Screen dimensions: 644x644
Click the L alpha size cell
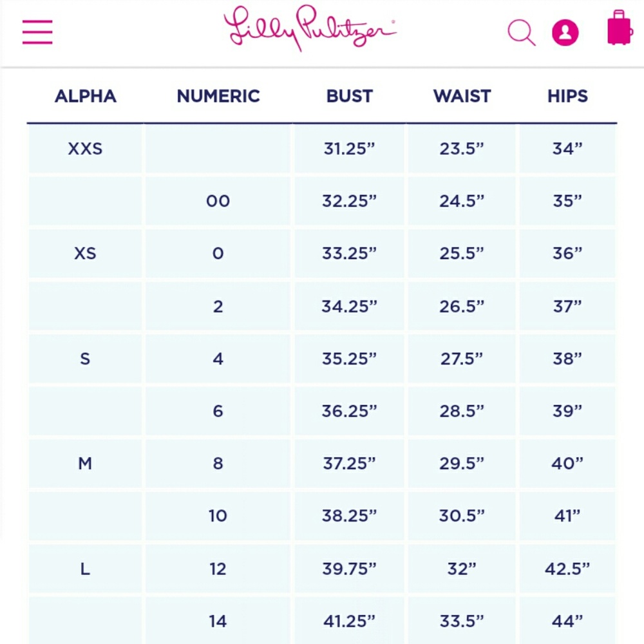[x=86, y=569]
